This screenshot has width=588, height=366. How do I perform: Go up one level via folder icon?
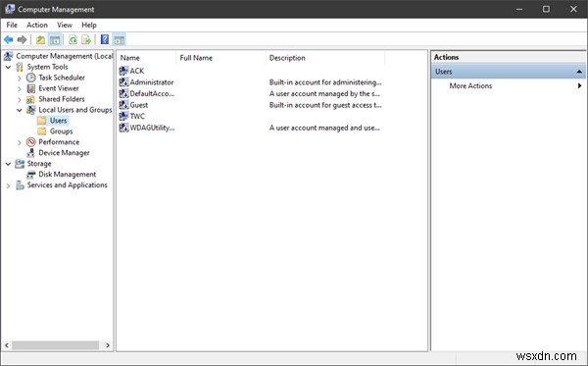tap(40, 39)
